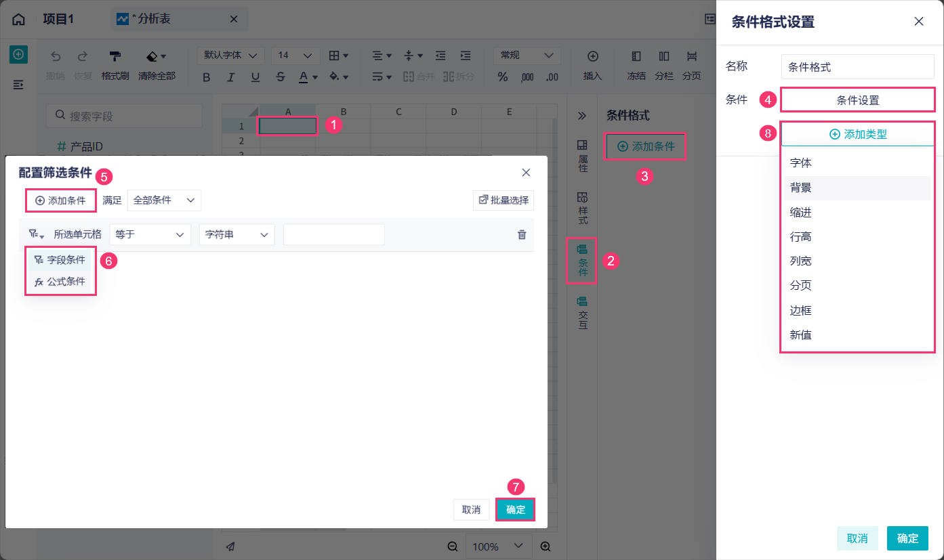Screen dimensions: 944x560
Task: Click the redo icon (恢复)
Action: pyautogui.click(x=83, y=56)
